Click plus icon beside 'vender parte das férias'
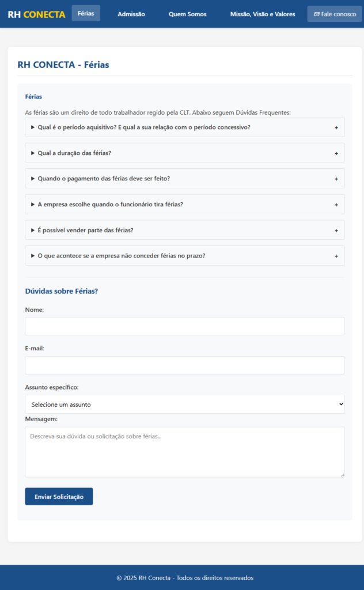 [x=336, y=230]
